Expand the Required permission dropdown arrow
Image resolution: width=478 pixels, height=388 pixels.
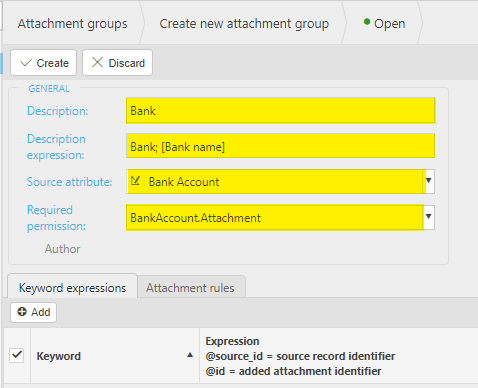pyautogui.click(x=429, y=217)
